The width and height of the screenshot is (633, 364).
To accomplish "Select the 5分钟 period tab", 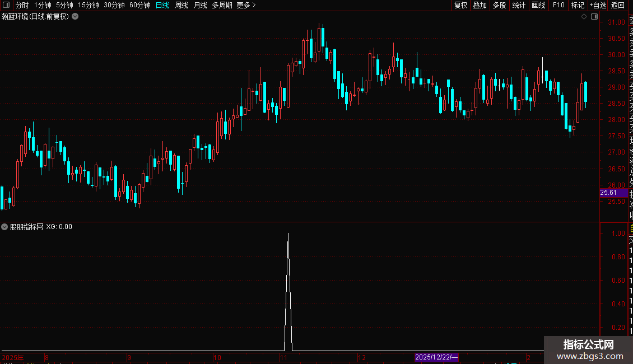I will (64, 5).
